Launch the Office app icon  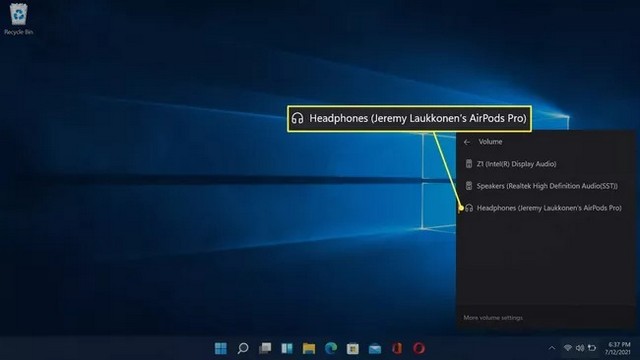[397, 348]
